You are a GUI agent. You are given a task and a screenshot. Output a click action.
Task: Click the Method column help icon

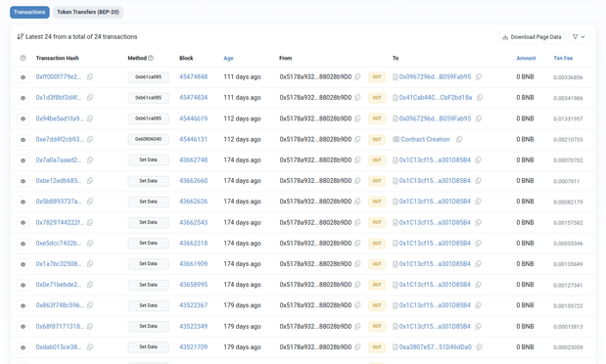[151, 58]
